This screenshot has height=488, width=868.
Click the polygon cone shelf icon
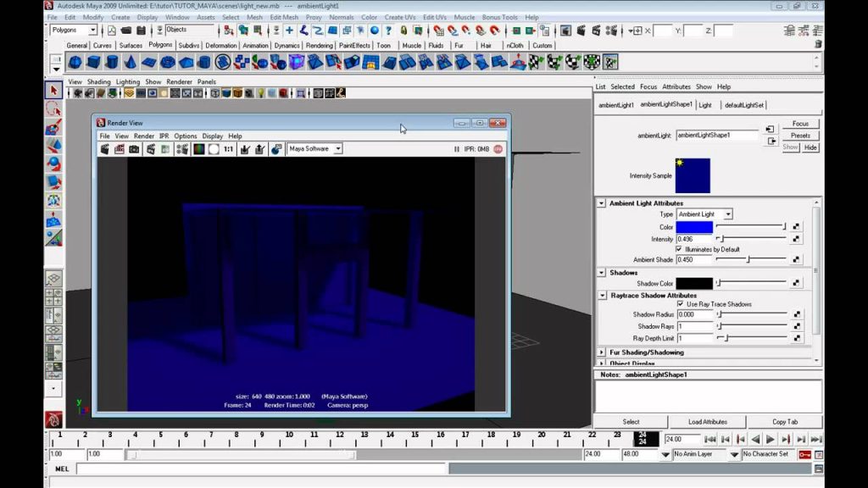pyautogui.click(x=130, y=62)
